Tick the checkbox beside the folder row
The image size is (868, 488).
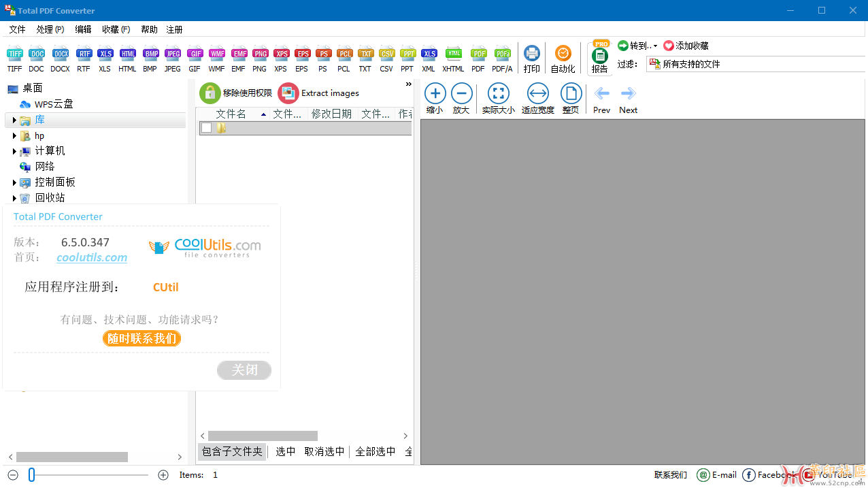tap(206, 128)
